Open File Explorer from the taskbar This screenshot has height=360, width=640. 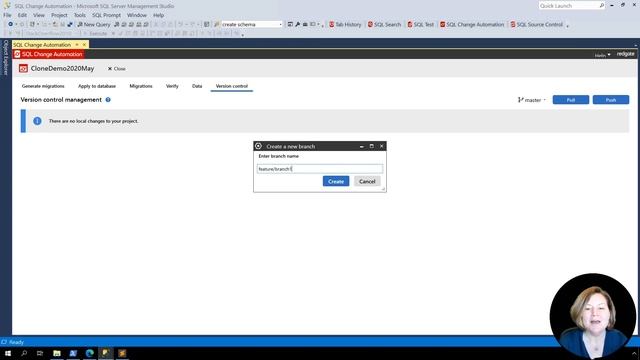click(57, 353)
